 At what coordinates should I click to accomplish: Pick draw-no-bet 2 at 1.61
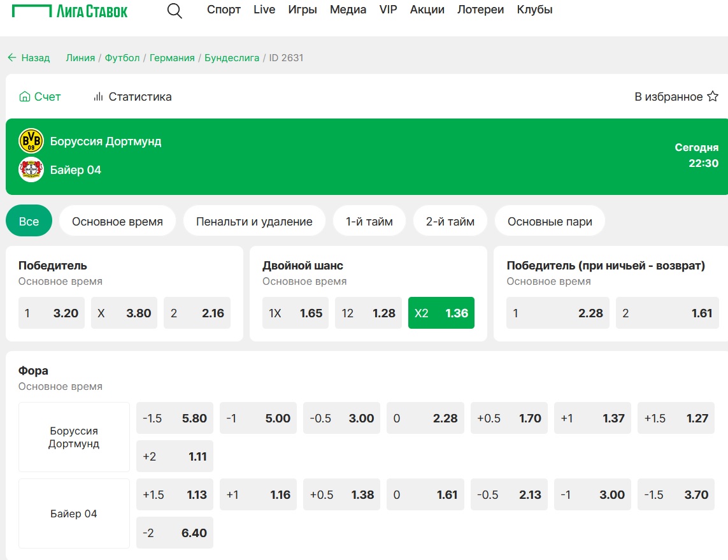pyautogui.click(x=667, y=313)
